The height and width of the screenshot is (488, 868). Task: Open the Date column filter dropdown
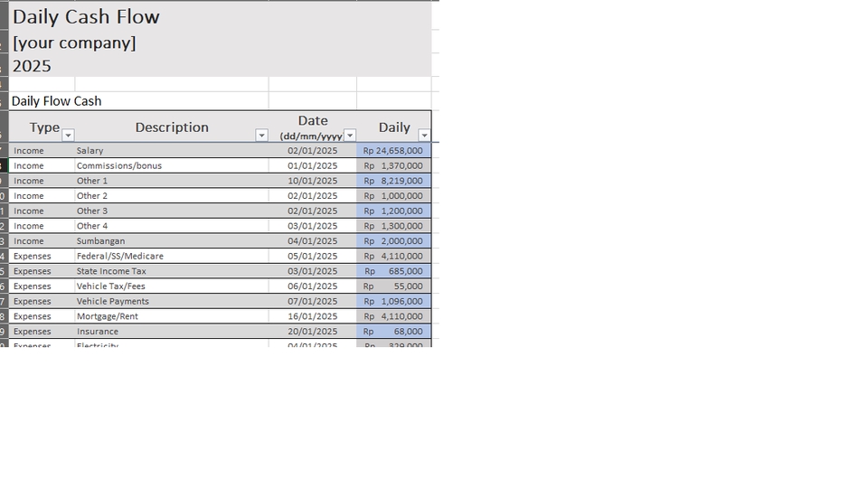pos(350,135)
